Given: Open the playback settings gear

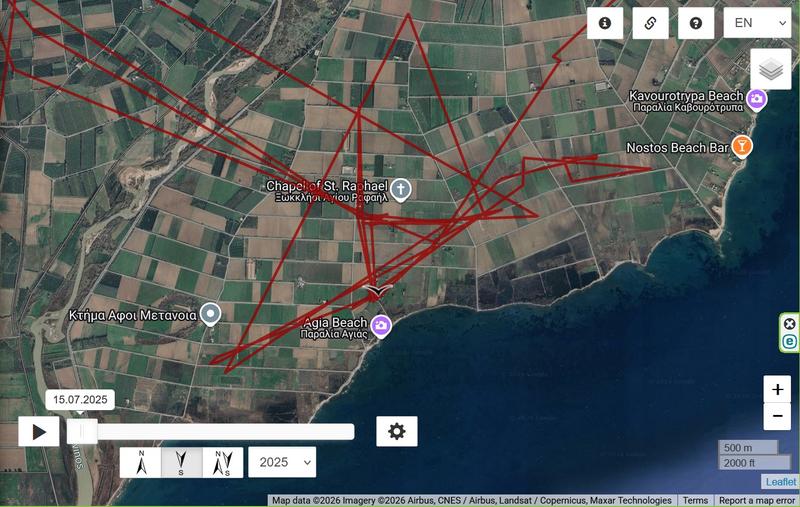Looking at the screenshot, I should click(396, 432).
